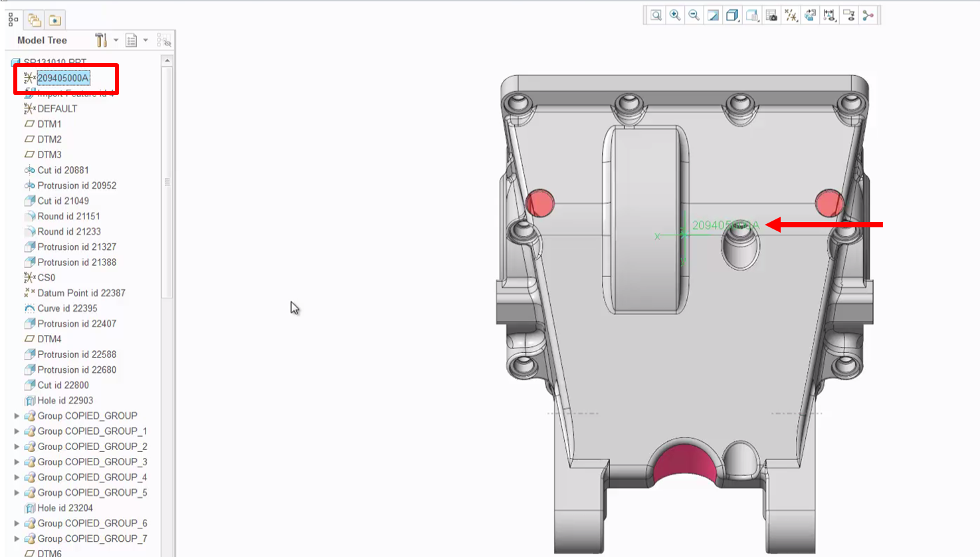Image resolution: width=980 pixels, height=557 pixels.
Task: Click the Hole id 22903 feature icon
Action: (x=29, y=400)
